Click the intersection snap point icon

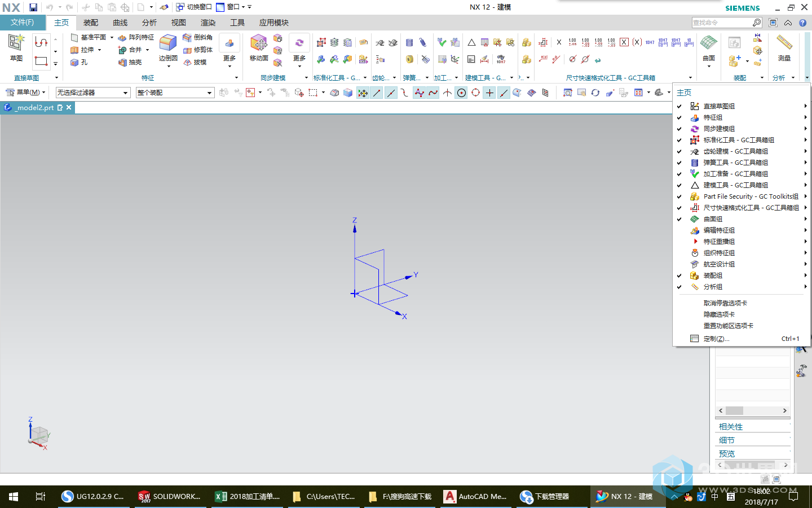click(447, 93)
